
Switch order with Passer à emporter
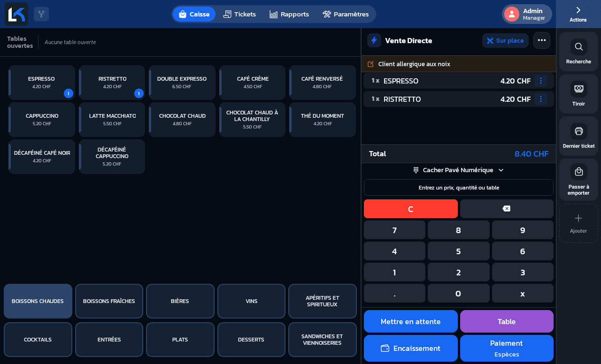coord(578,180)
